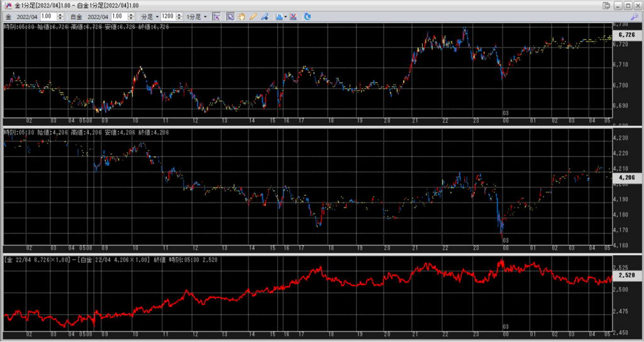Click the 白金 multiplier 1.00 input field

pyautogui.click(x=119, y=16)
